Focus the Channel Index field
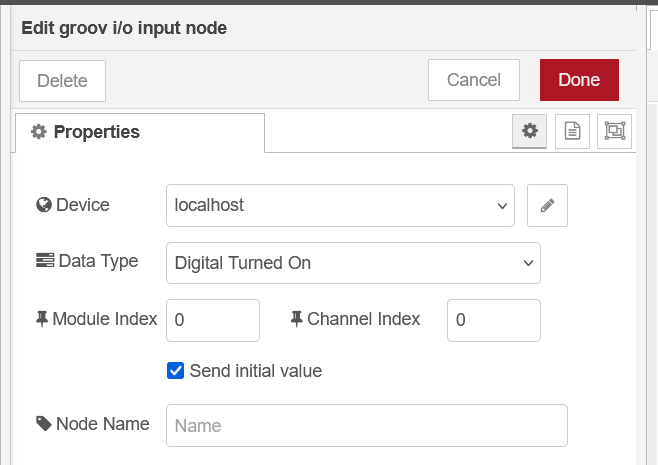The image size is (658, 465). point(494,320)
